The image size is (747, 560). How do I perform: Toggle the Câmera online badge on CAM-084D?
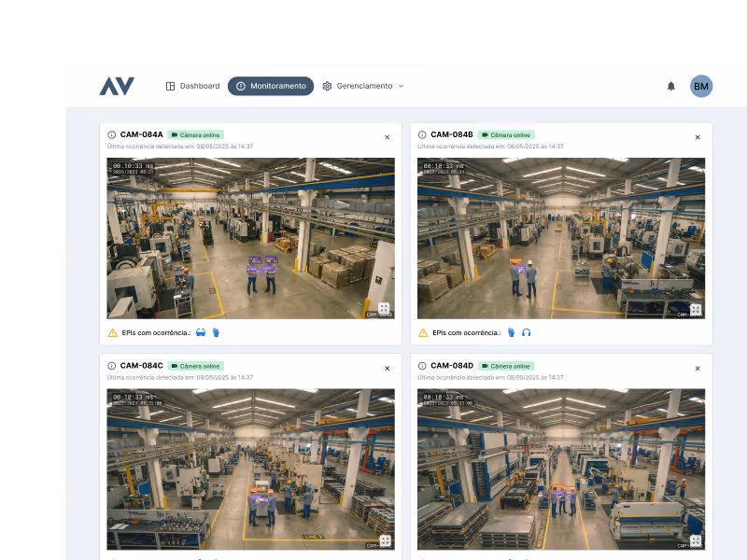(x=506, y=366)
